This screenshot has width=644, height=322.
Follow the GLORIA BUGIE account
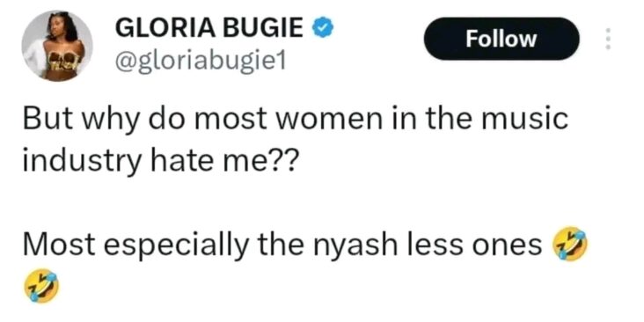[x=501, y=39]
